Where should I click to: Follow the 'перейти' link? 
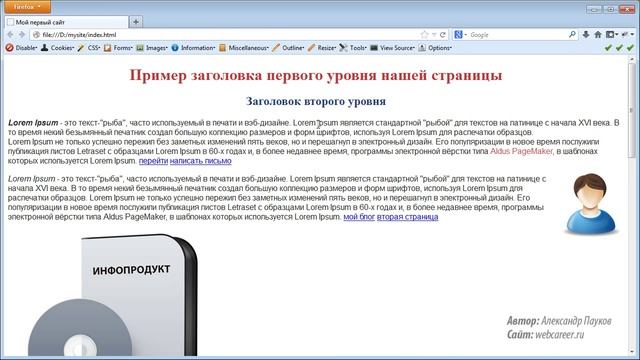click(153, 161)
